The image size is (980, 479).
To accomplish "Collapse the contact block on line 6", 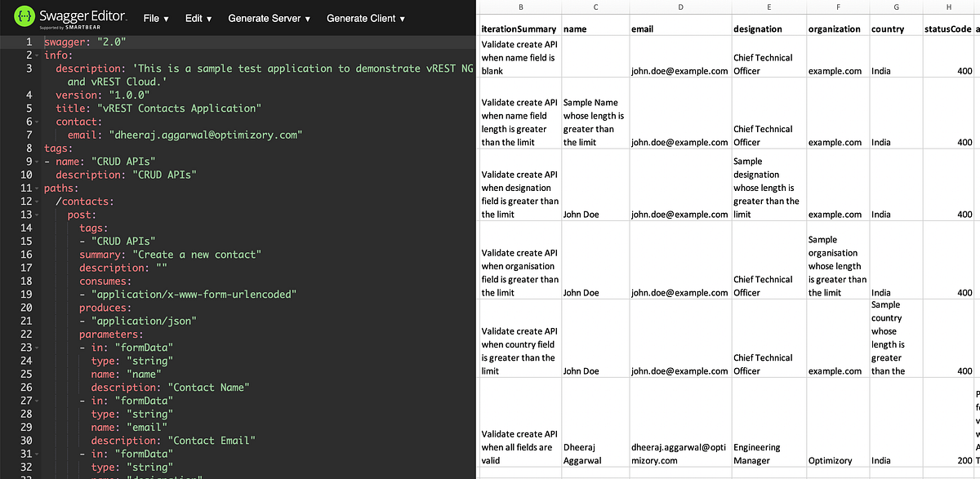I will point(38,121).
